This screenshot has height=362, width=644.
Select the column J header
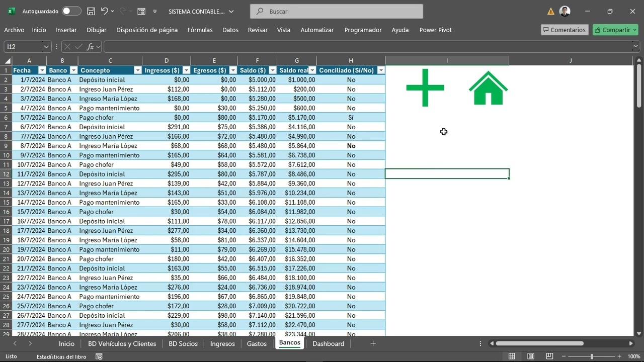571,60
